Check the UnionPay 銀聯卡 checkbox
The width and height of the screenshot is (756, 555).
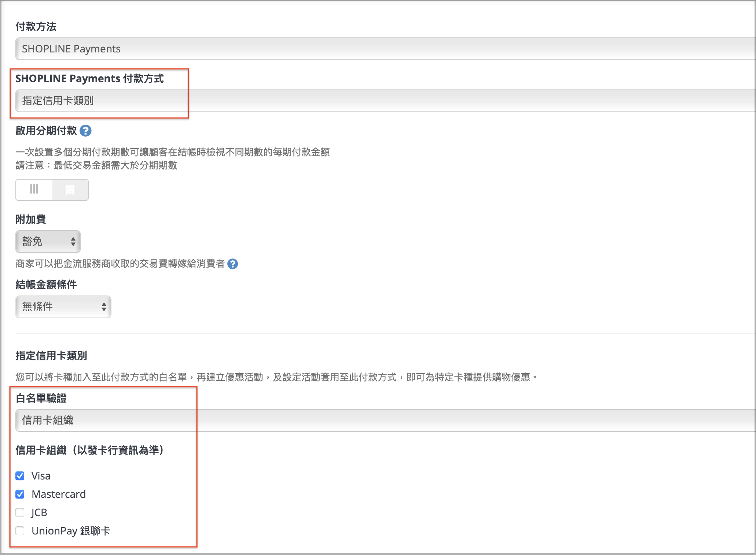point(20,531)
